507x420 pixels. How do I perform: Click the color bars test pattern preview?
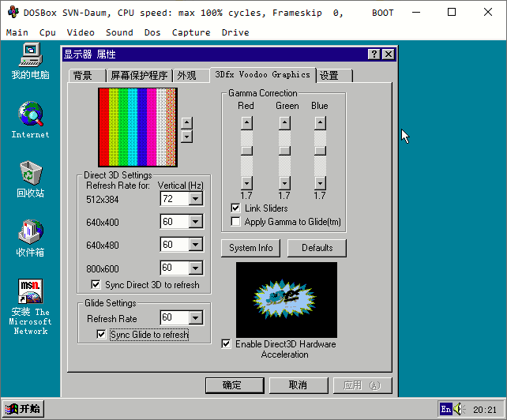pyautogui.click(x=137, y=127)
